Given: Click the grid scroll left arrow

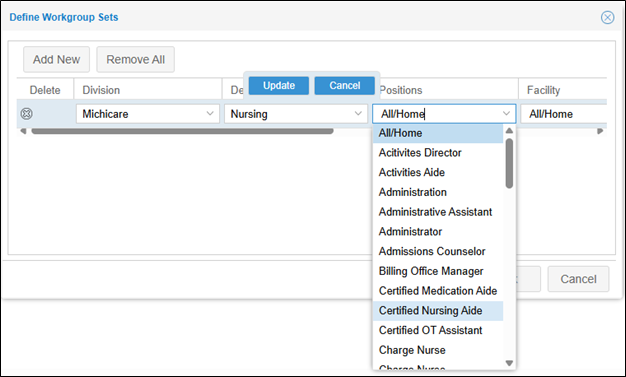Looking at the screenshot, I should point(23,131).
